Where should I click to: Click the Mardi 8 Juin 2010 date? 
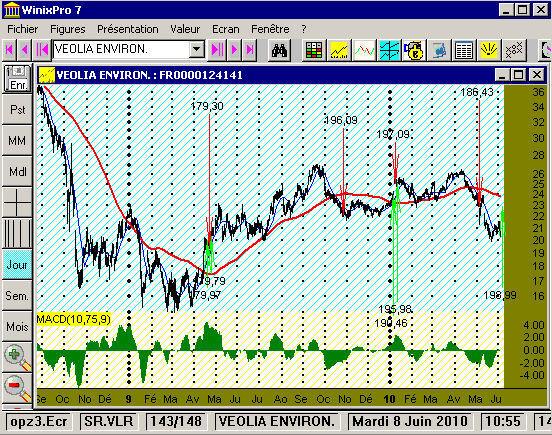(410, 421)
